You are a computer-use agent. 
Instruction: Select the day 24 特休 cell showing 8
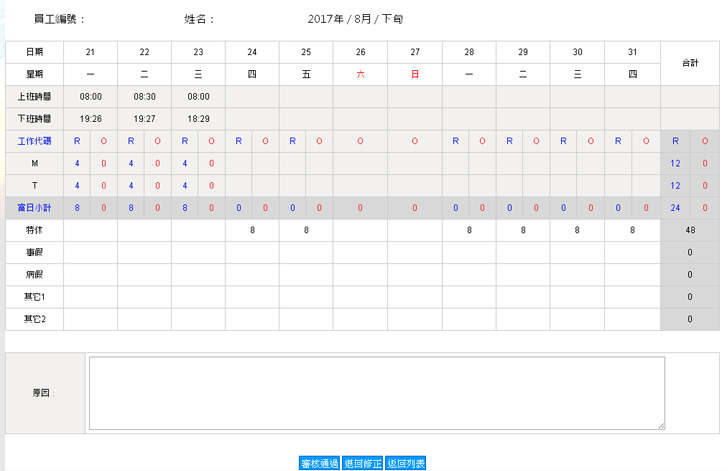[x=252, y=230]
